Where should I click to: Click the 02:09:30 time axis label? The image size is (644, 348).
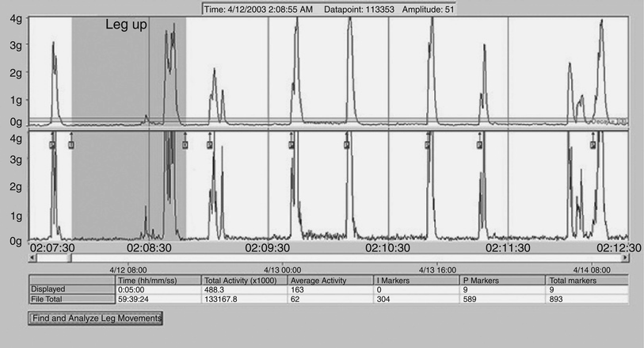[x=268, y=248]
